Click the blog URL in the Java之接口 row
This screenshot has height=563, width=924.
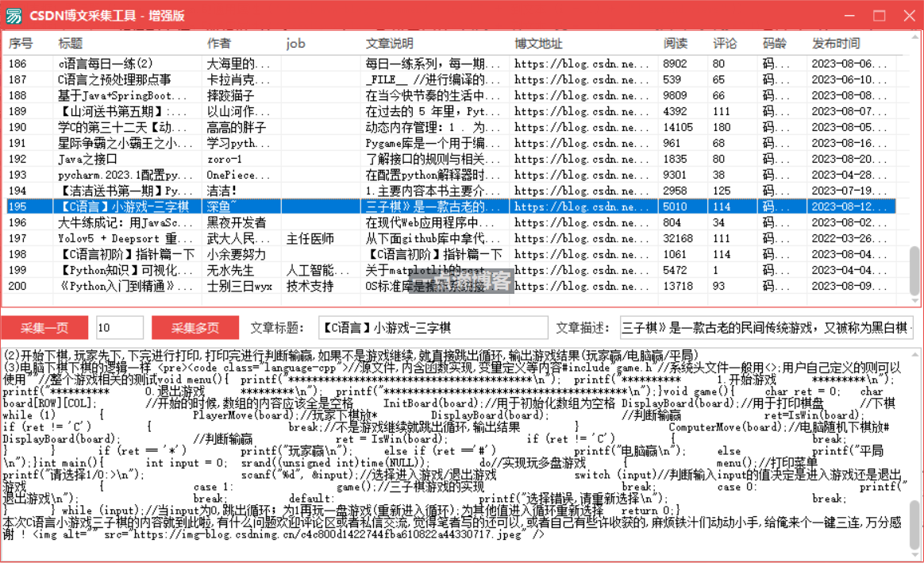pos(582,159)
